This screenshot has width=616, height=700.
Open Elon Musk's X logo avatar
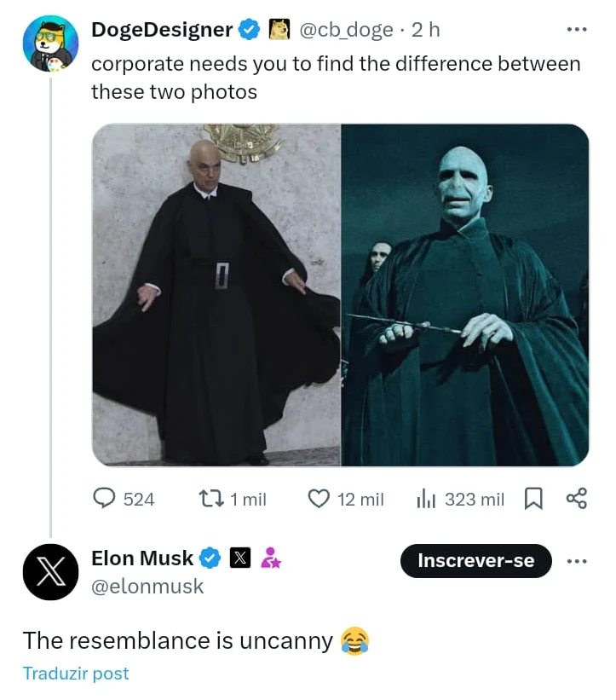(50, 572)
